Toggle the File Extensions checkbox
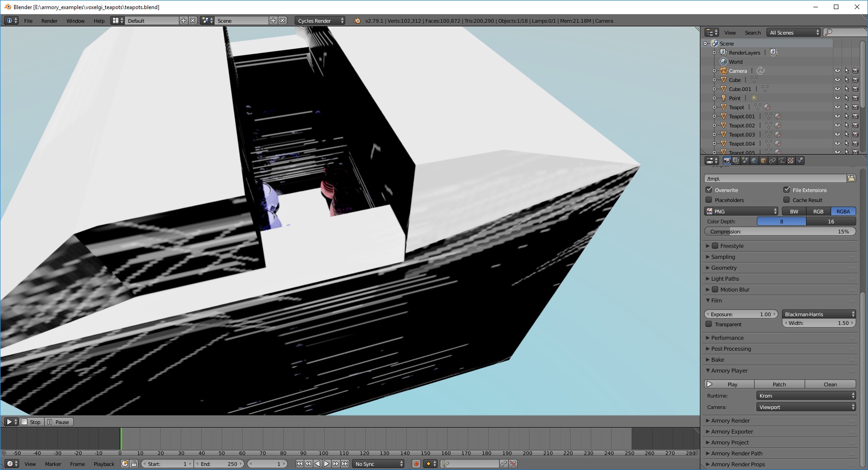 click(x=786, y=190)
